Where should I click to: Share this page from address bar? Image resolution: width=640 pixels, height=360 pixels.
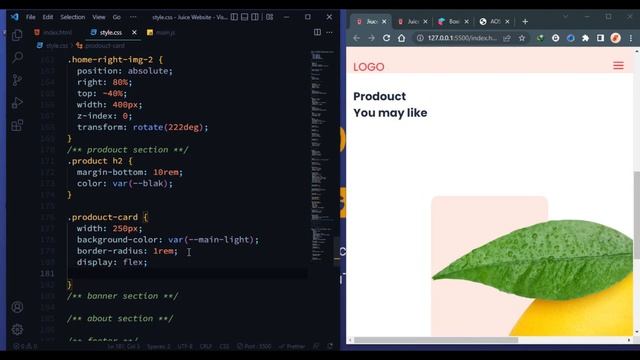(x=507, y=38)
